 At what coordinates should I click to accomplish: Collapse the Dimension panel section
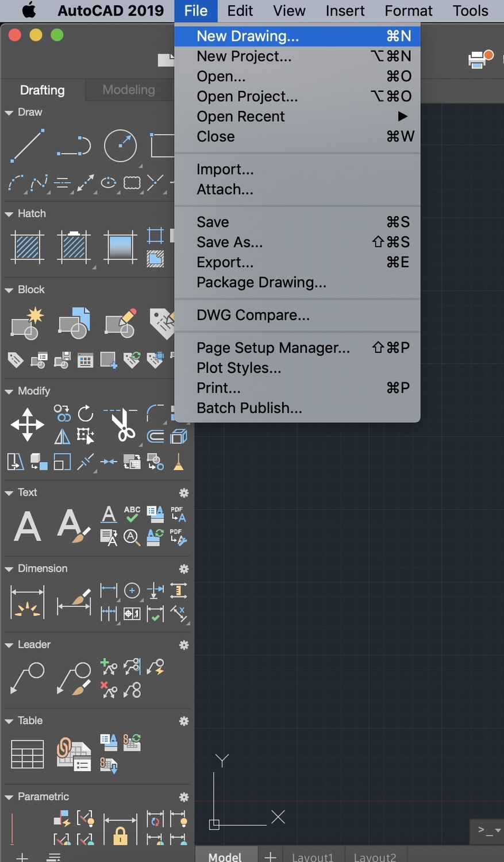(x=9, y=569)
